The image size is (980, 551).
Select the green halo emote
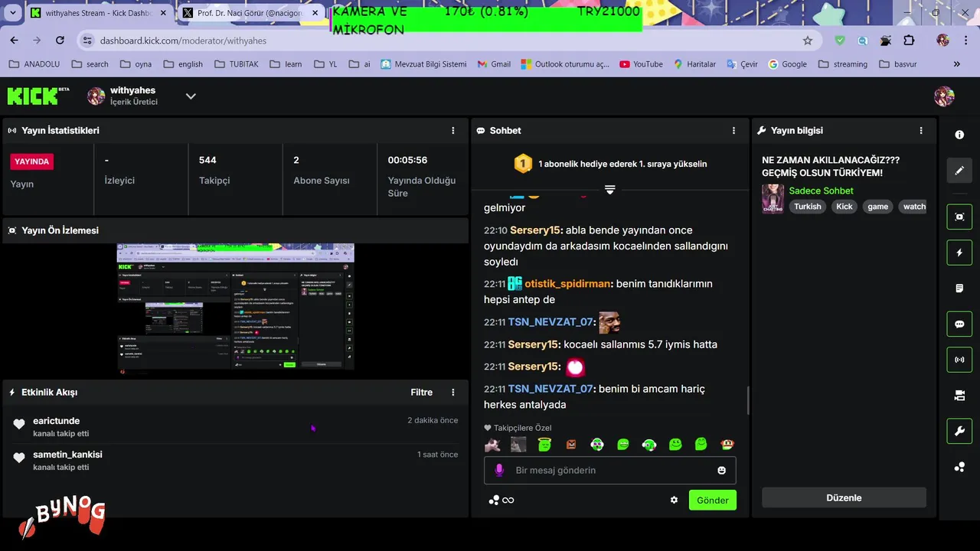coord(544,444)
